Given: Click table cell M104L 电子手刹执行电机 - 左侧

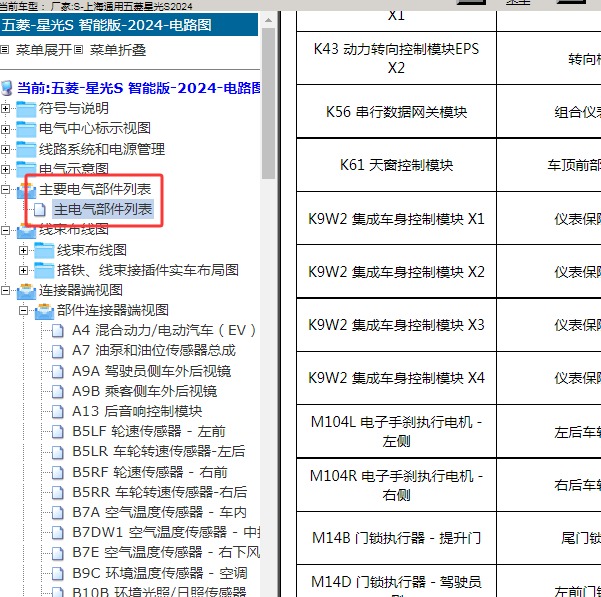Looking at the screenshot, I should [396, 431].
